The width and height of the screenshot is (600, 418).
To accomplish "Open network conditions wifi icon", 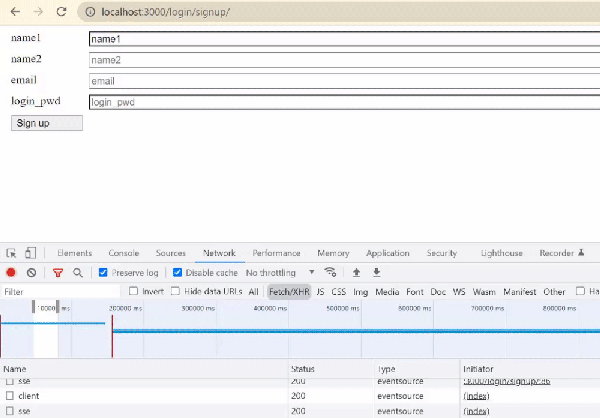I will click(330, 272).
